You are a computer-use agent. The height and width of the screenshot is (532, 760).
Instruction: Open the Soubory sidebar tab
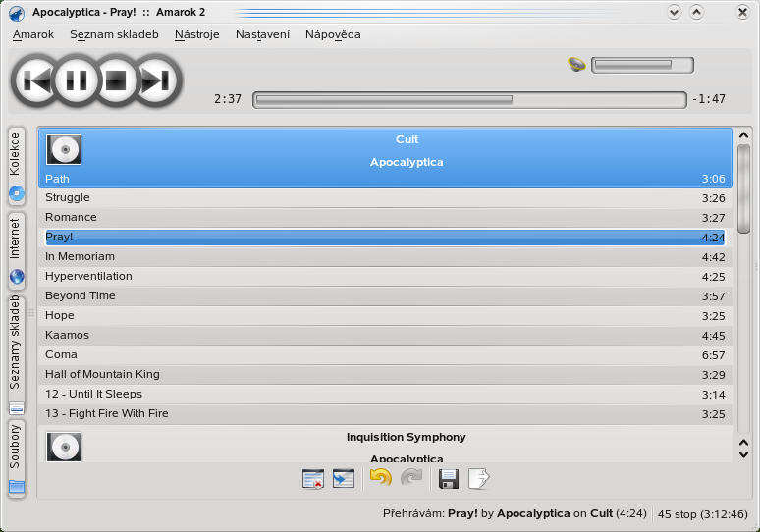17,457
